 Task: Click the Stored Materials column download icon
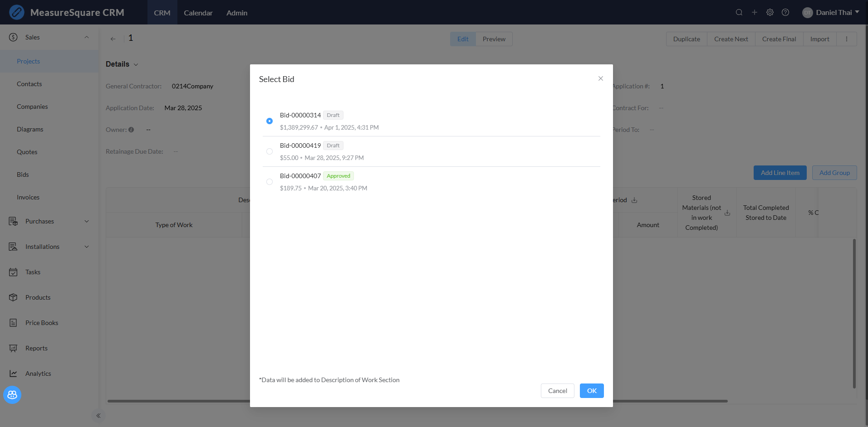727,213
